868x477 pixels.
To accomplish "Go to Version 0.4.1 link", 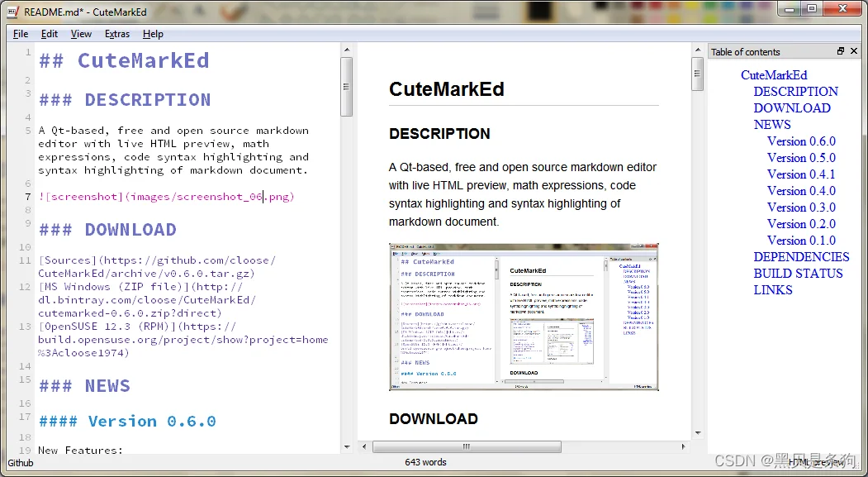I will [801, 174].
